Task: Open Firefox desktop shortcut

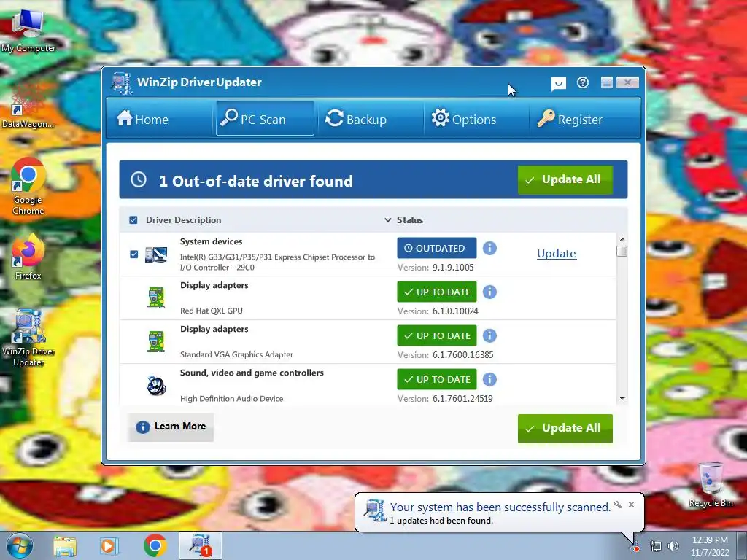Action: pos(28,257)
